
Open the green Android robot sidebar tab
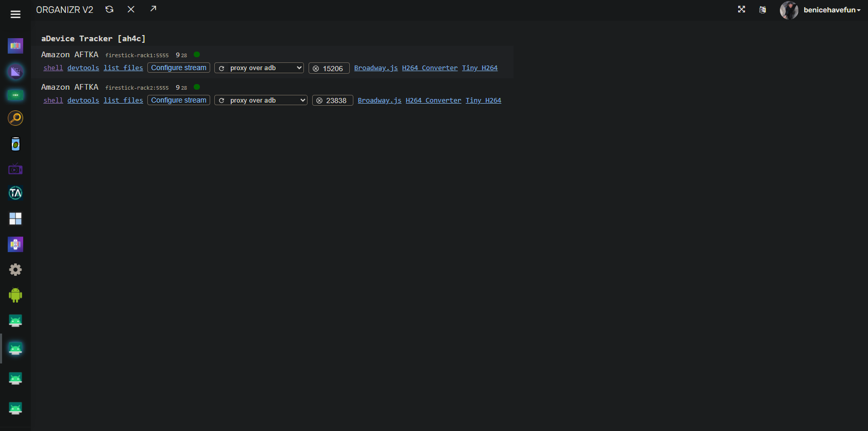click(x=15, y=295)
